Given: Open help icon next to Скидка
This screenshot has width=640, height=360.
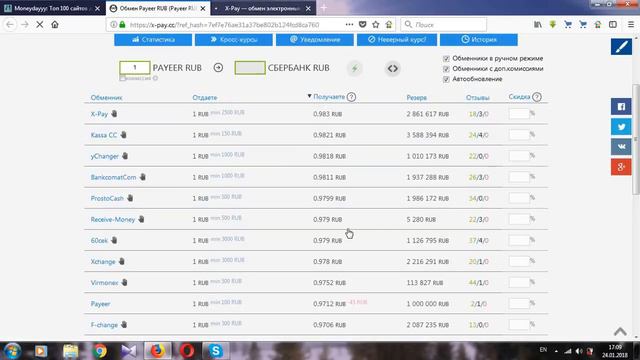Looking at the screenshot, I should click(x=537, y=97).
